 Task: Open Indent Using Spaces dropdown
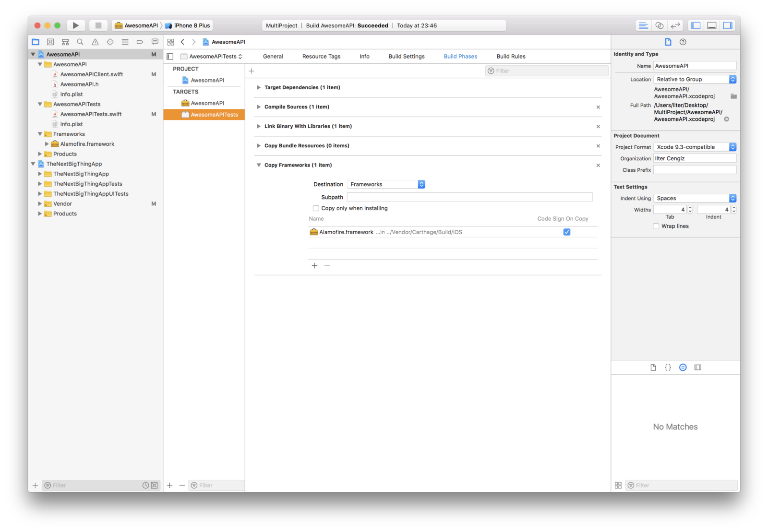tap(695, 199)
